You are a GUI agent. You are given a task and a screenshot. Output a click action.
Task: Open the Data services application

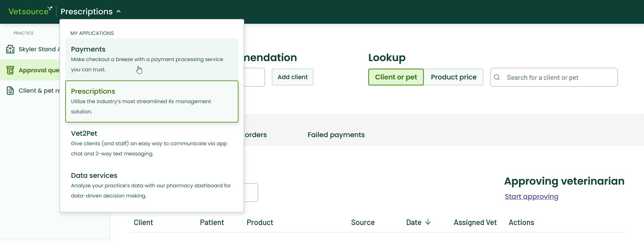coord(152,185)
